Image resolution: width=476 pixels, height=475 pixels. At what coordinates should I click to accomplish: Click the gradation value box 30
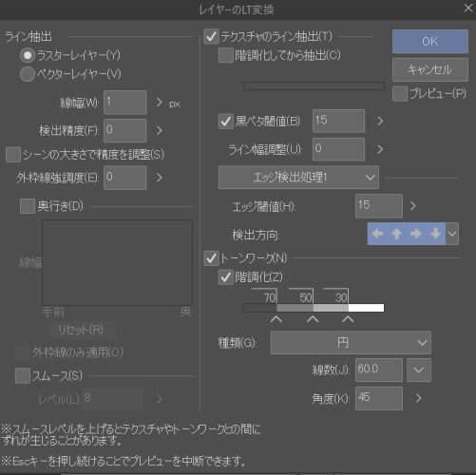(x=336, y=296)
